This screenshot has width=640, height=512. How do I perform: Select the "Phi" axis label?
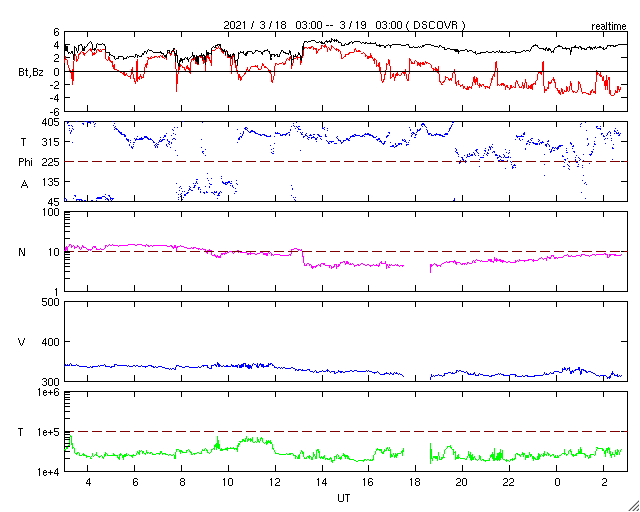tap(25, 163)
